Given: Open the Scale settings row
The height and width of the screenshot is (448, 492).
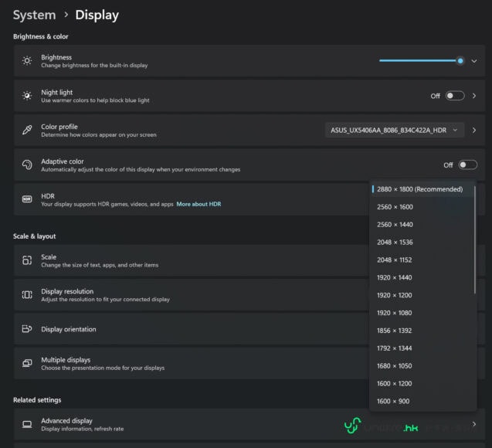Looking at the screenshot, I should [x=192, y=260].
